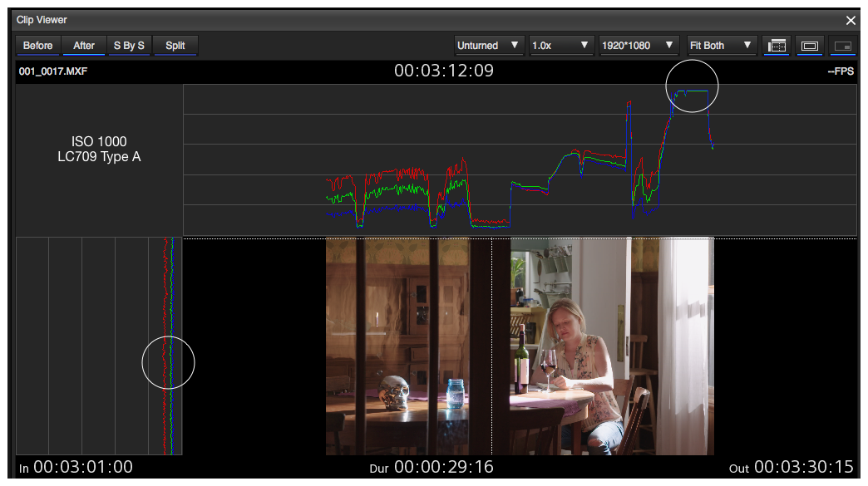Click the safe-frame overlay rectangle icon
The image size is (868, 486).
coord(809,46)
